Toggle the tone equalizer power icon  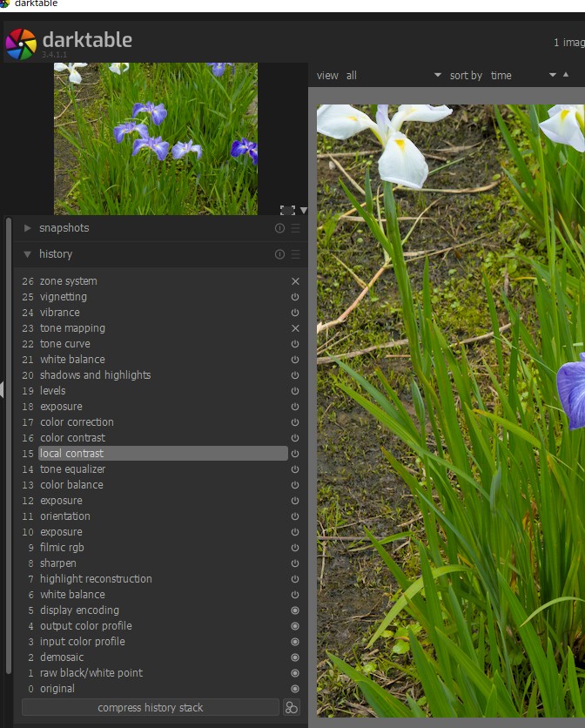click(295, 469)
